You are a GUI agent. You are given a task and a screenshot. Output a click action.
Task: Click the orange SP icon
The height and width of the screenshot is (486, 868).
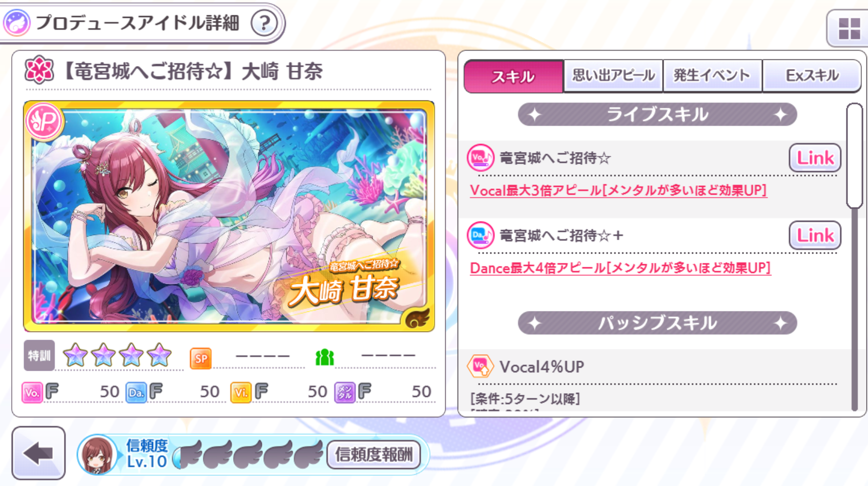(201, 358)
